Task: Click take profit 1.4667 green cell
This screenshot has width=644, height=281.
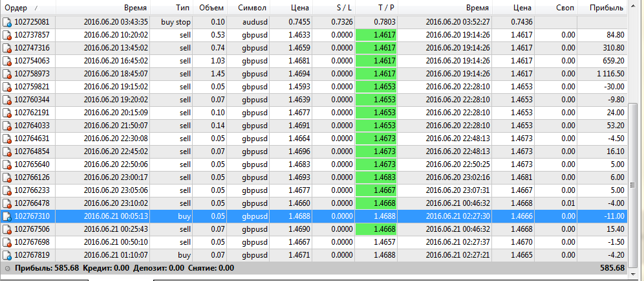Action: pyautogui.click(x=376, y=190)
